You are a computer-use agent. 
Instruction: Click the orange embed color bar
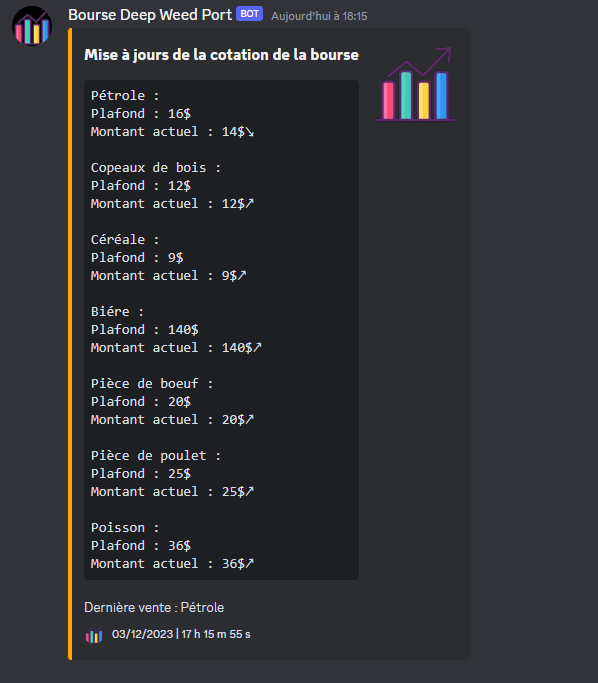pyautogui.click(x=70, y=344)
